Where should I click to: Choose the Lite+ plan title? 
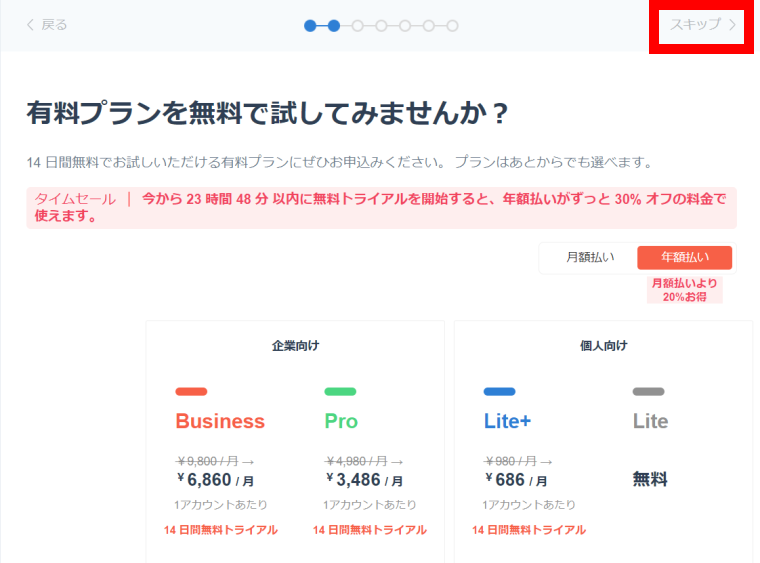[508, 421]
